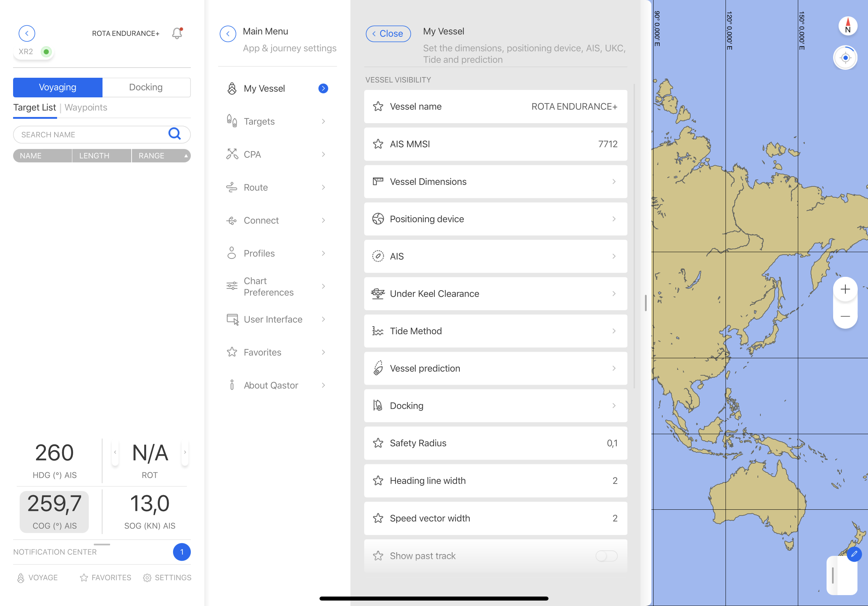Switch to Waypoints tab

point(86,107)
